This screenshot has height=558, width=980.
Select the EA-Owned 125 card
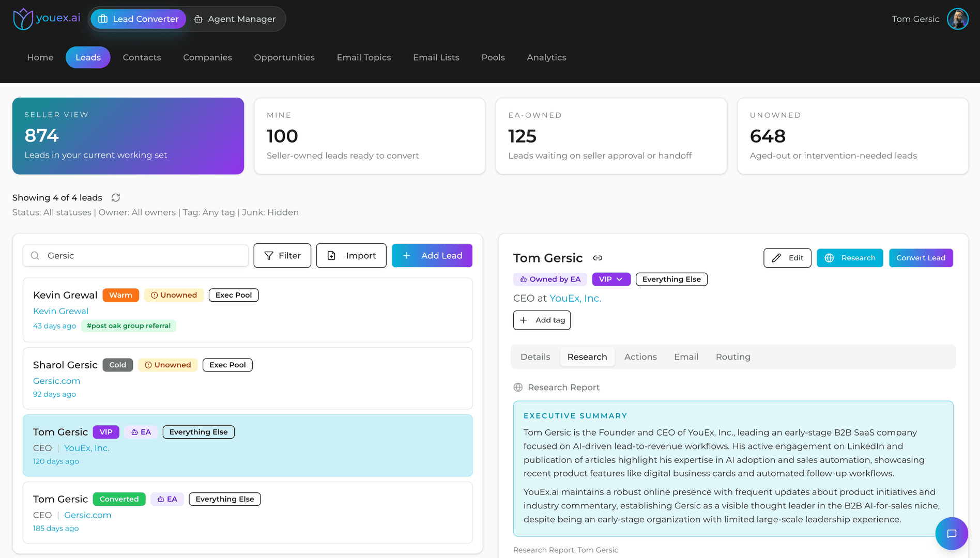611,136
